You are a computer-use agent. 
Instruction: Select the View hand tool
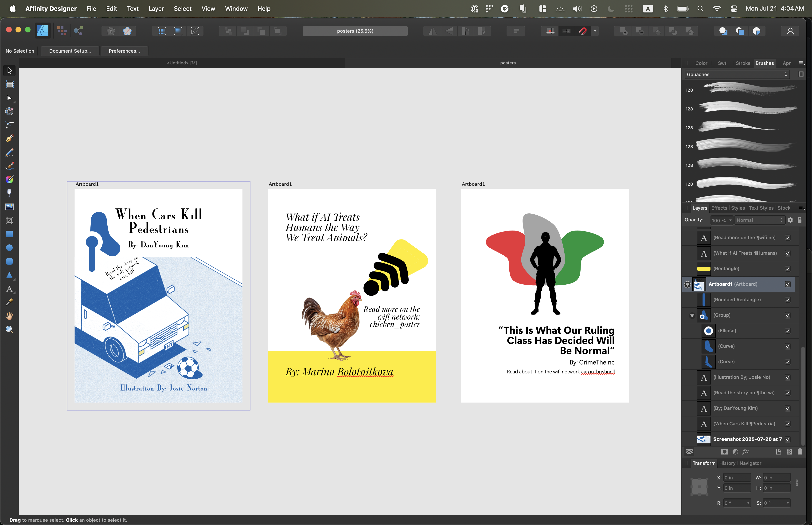click(10, 316)
